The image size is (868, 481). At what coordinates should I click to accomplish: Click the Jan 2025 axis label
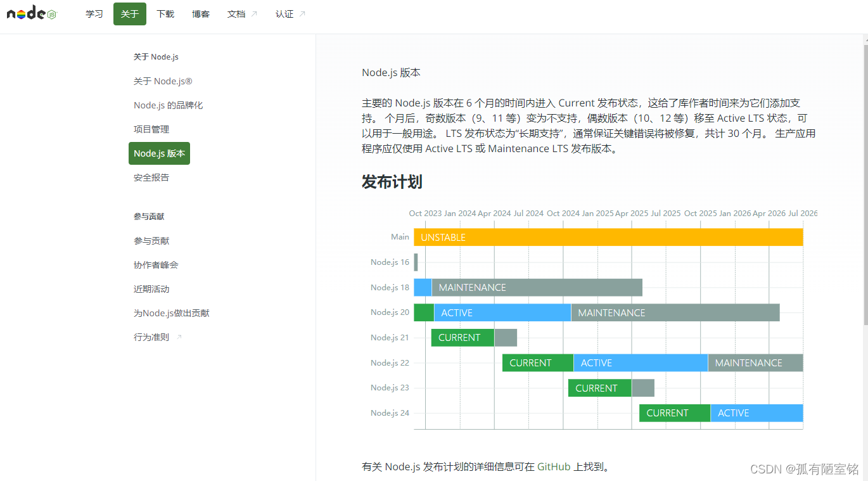[597, 214]
